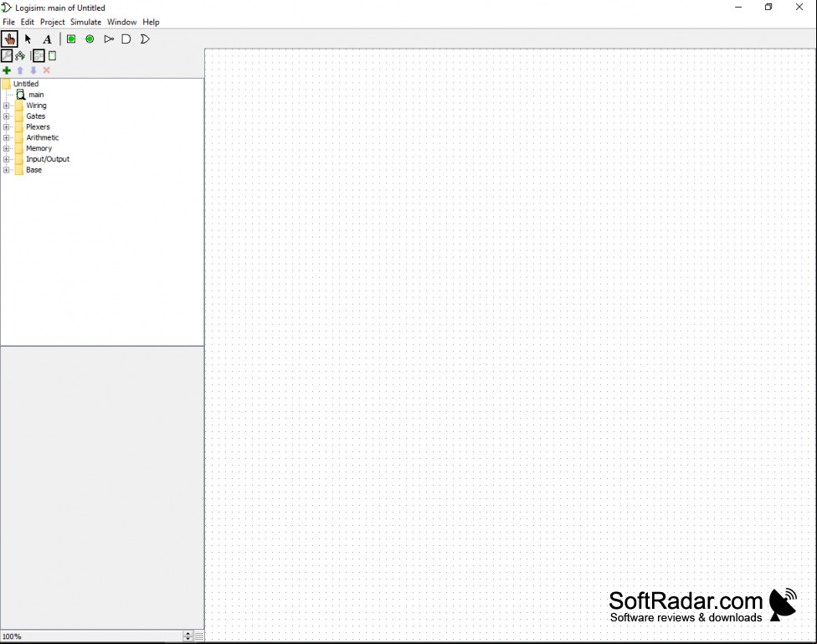Select the Base folder label
This screenshot has height=644, width=817.
pyautogui.click(x=33, y=170)
